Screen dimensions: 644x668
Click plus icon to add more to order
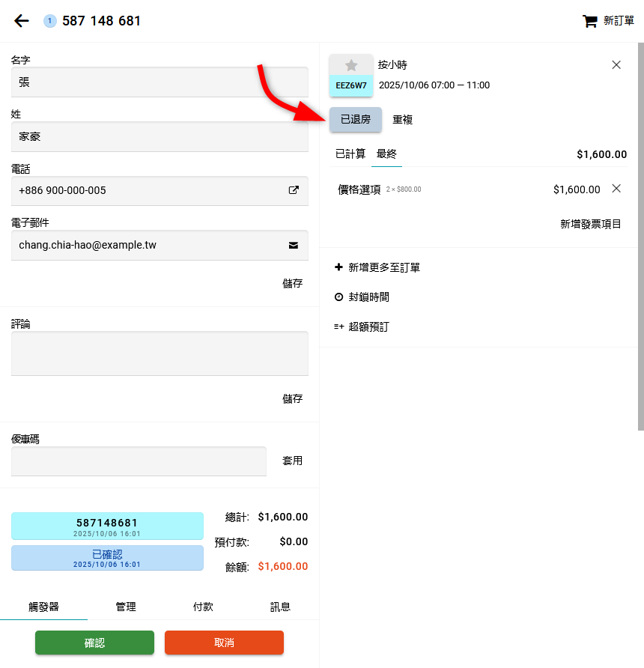coord(338,267)
